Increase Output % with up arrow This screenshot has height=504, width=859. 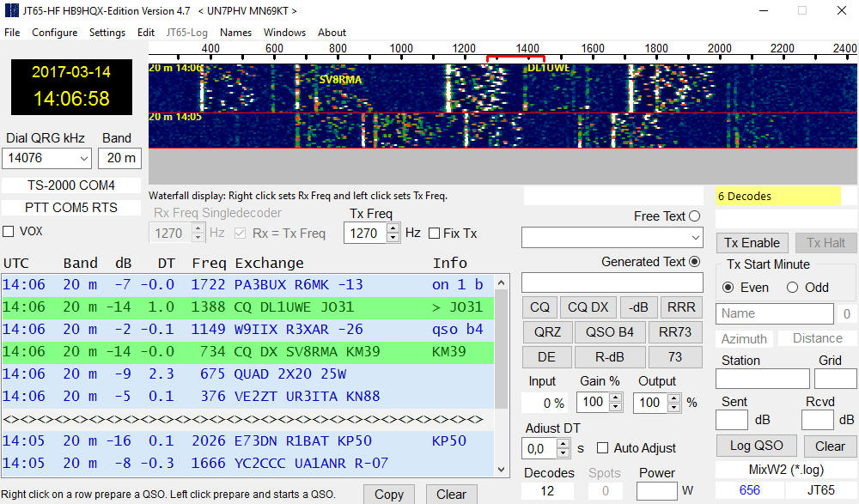click(673, 398)
